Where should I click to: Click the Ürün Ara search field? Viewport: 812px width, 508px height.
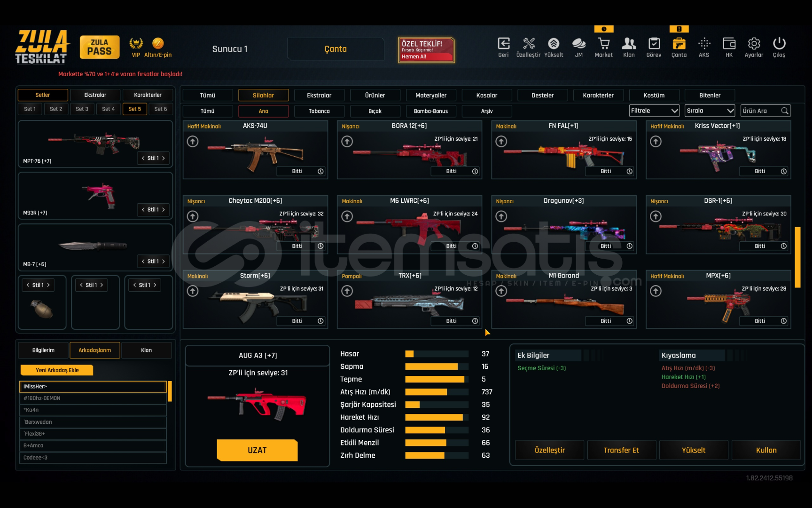point(765,111)
